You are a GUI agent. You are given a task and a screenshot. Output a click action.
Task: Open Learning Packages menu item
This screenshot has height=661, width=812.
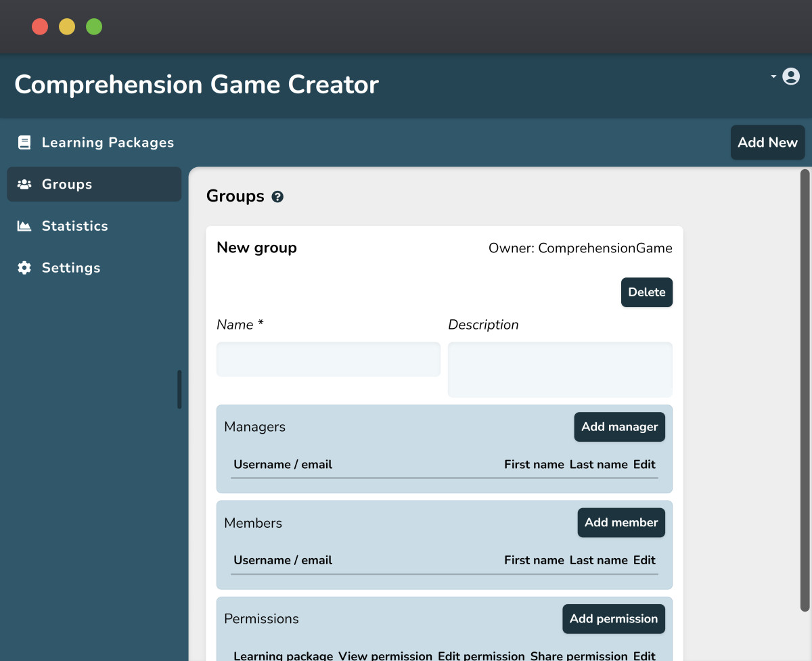(x=94, y=143)
